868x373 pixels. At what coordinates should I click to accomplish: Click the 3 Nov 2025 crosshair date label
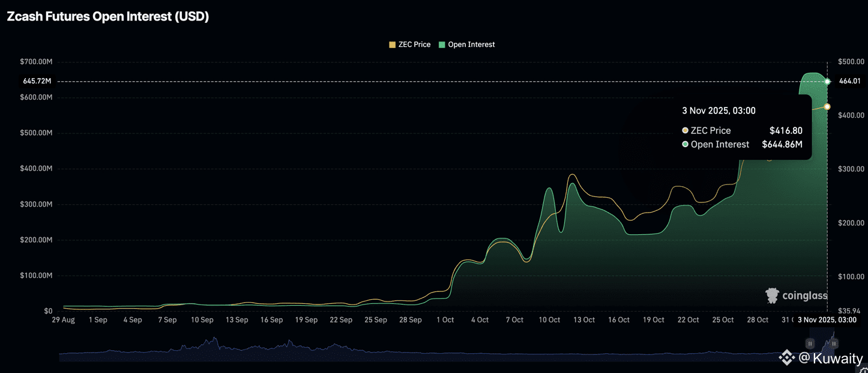point(827,320)
